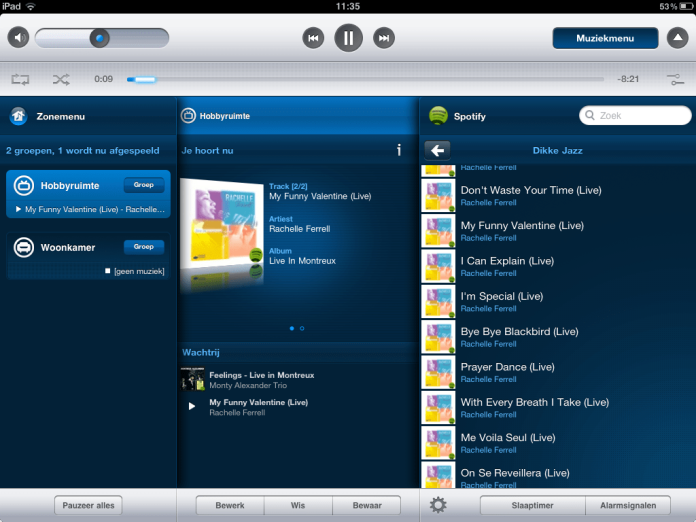Select Don't Waste Your Time (Live)
696x522 pixels.
(558, 195)
